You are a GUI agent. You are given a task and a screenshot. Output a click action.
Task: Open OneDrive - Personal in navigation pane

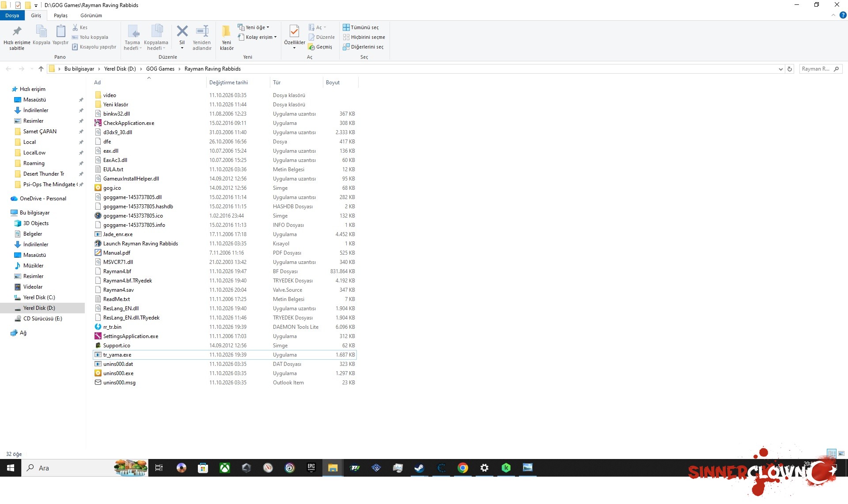tap(43, 199)
